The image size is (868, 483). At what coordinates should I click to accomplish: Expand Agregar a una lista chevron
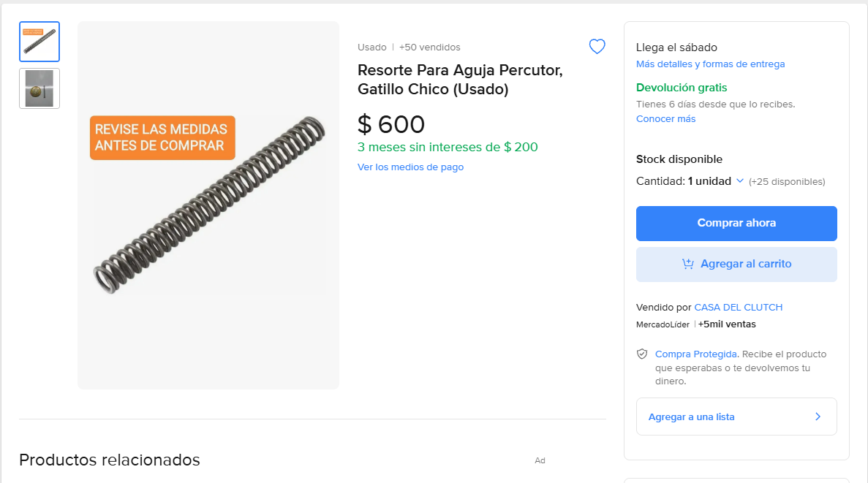click(818, 417)
